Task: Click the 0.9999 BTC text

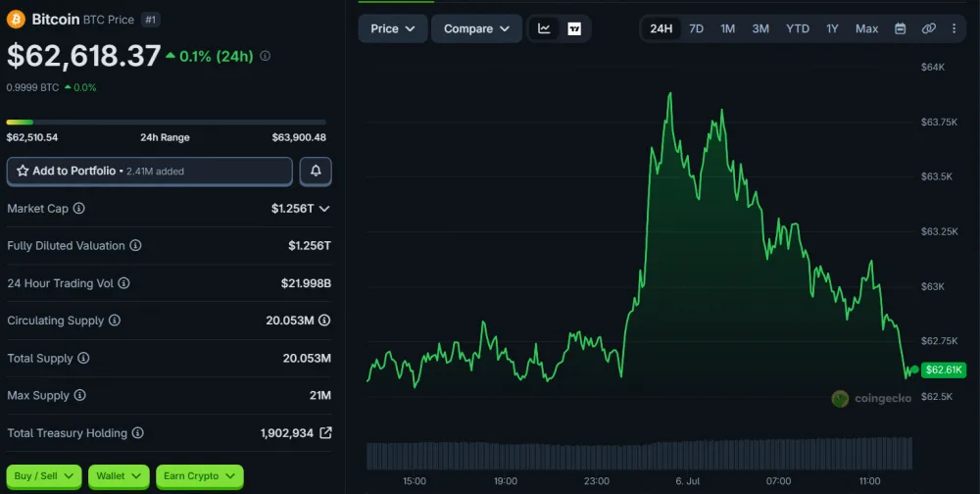Action: 32,87
